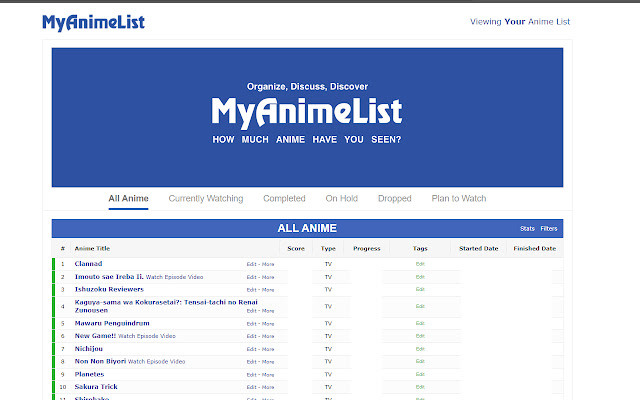Open the Filters link in list header

[549, 229]
